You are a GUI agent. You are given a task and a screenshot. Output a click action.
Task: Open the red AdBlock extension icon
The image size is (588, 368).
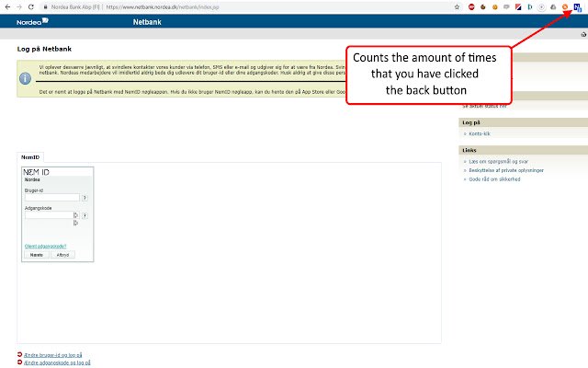coord(471,6)
